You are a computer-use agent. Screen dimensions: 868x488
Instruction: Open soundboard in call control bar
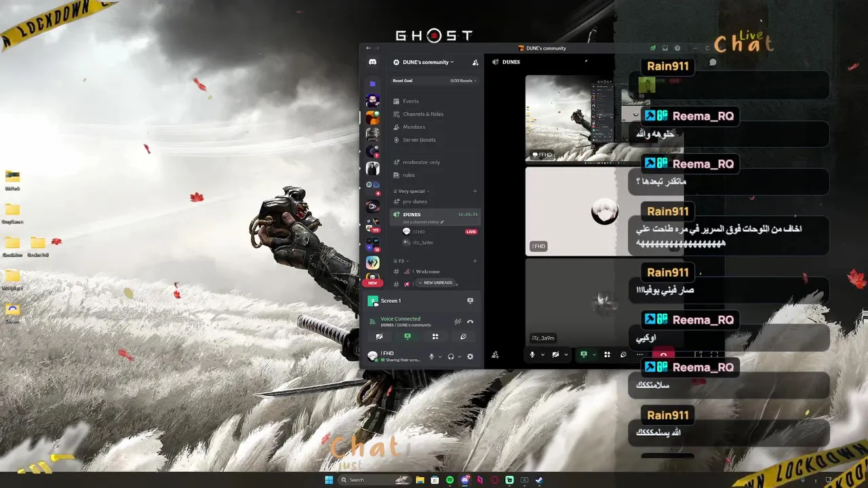coord(623,354)
